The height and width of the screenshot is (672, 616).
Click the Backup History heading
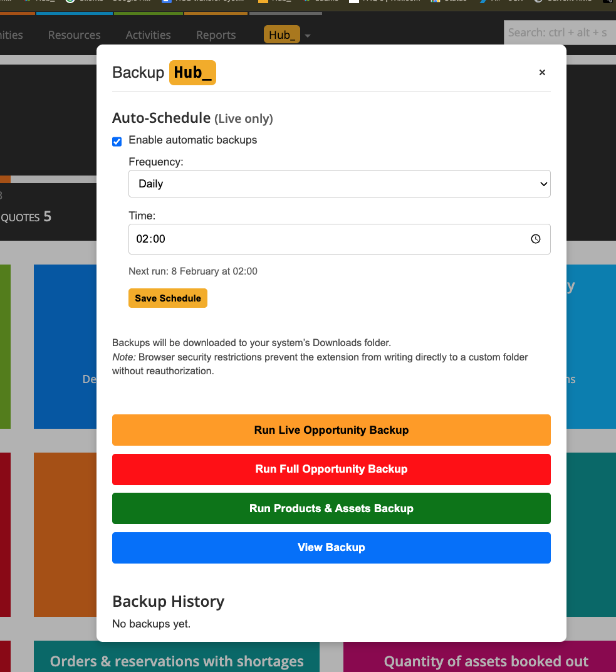[169, 602]
